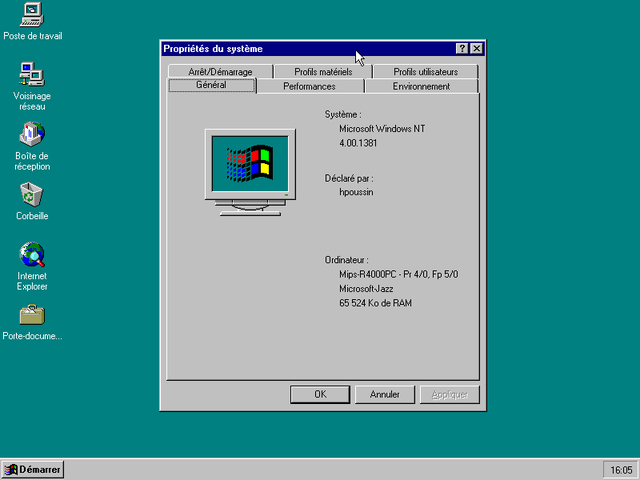Switch to the Profils matériels tab
The width and height of the screenshot is (640, 480).
323,71
